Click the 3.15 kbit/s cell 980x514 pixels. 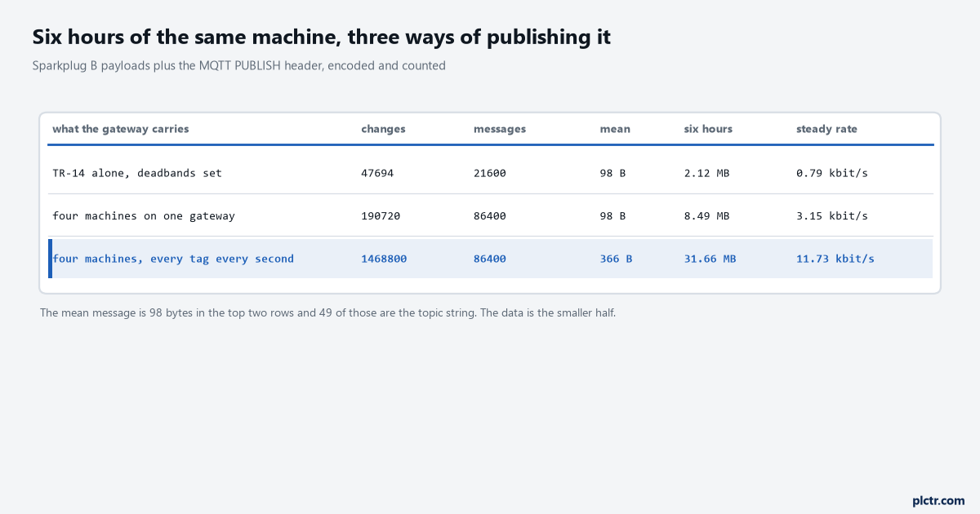click(832, 216)
